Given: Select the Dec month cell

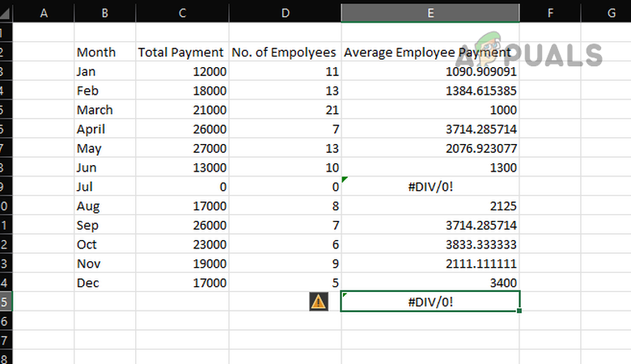Looking at the screenshot, I should tap(105, 283).
